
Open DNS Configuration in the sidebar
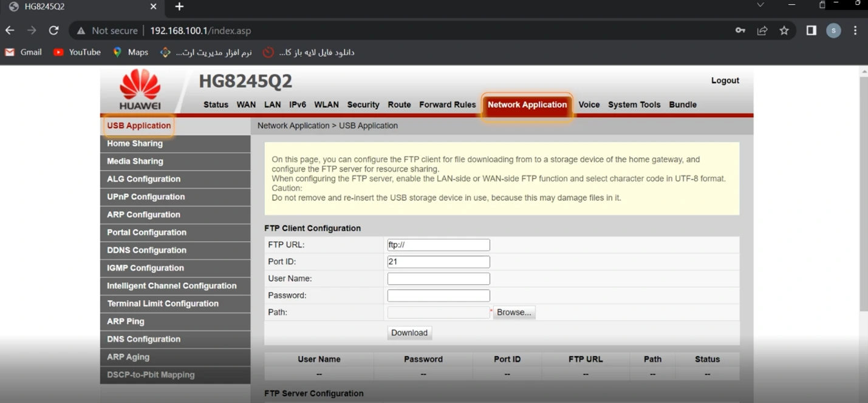175,339
